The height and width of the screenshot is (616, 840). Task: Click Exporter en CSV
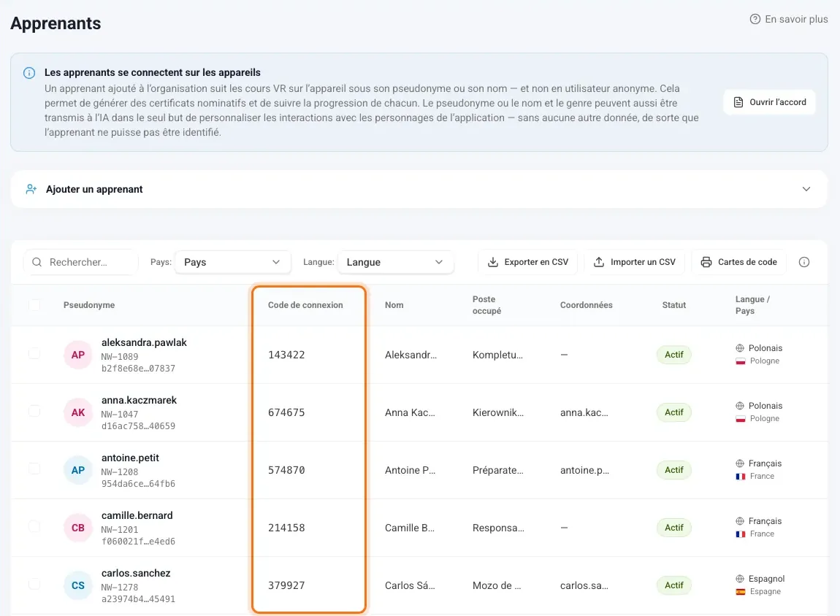(x=527, y=262)
